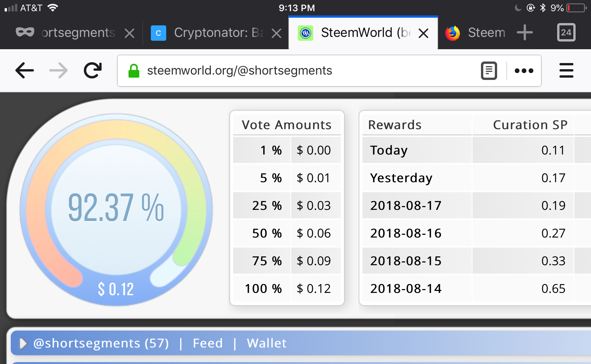Tap the Wi-Fi status icon
This screenshot has height=364, width=591.
pos(52,8)
